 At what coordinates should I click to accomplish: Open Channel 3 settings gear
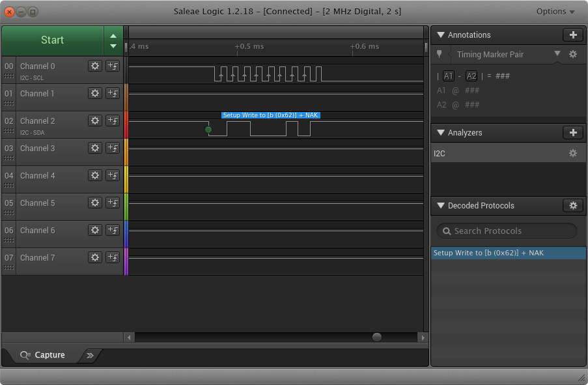(95, 149)
